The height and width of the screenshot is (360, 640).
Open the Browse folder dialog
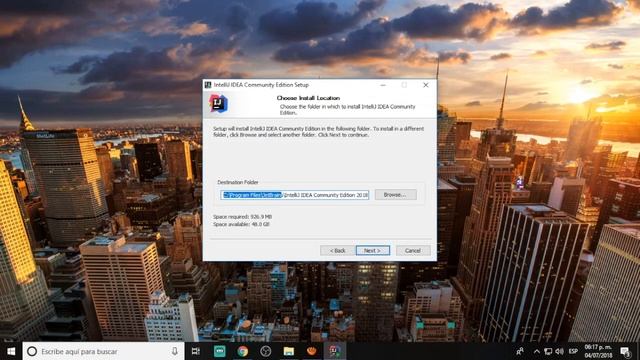(396, 195)
